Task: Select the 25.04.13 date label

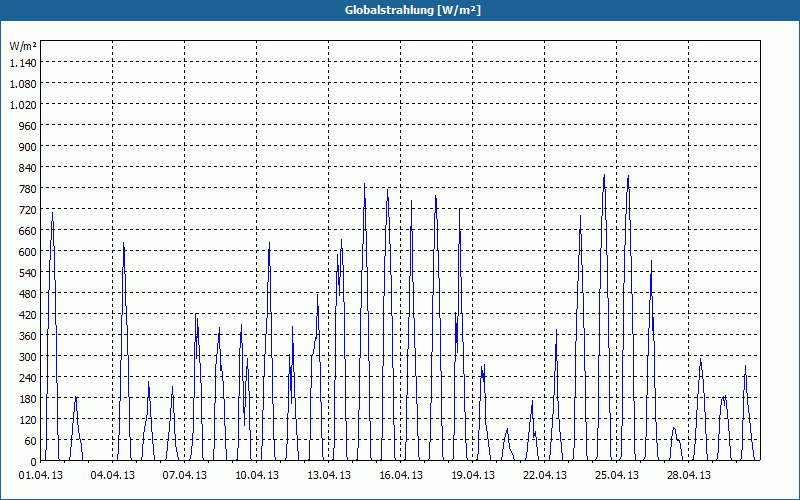Action: pyautogui.click(x=616, y=476)
